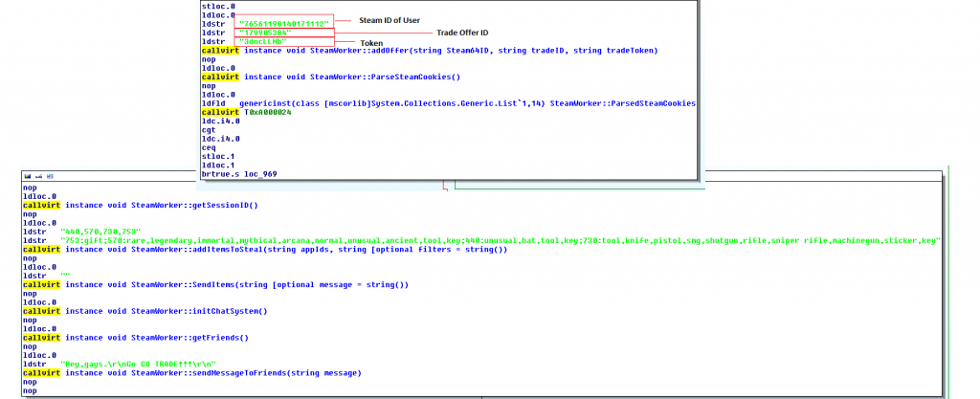Select the token string "3dncLLNb"

coord(263,42)
